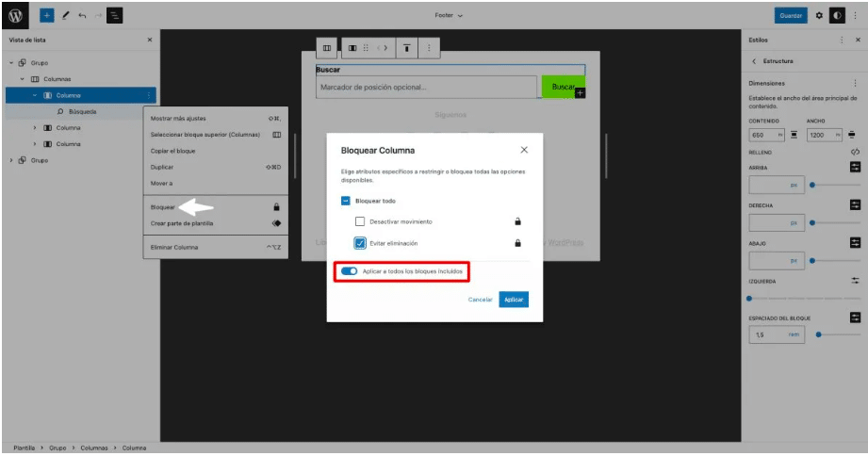Image resolution: width=868 pixels, height=456 pixels.
Task: Click the Columnas parent block icon in the block toolbar
Action: tap(327, 48)
